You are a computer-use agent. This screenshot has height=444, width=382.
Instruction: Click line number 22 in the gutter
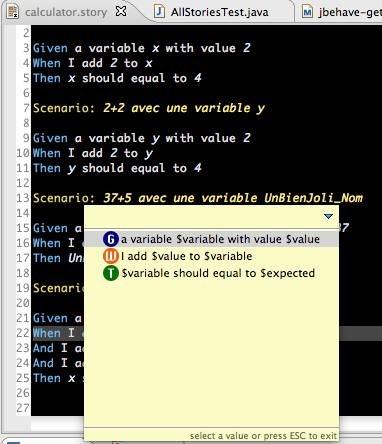(23, 333)
